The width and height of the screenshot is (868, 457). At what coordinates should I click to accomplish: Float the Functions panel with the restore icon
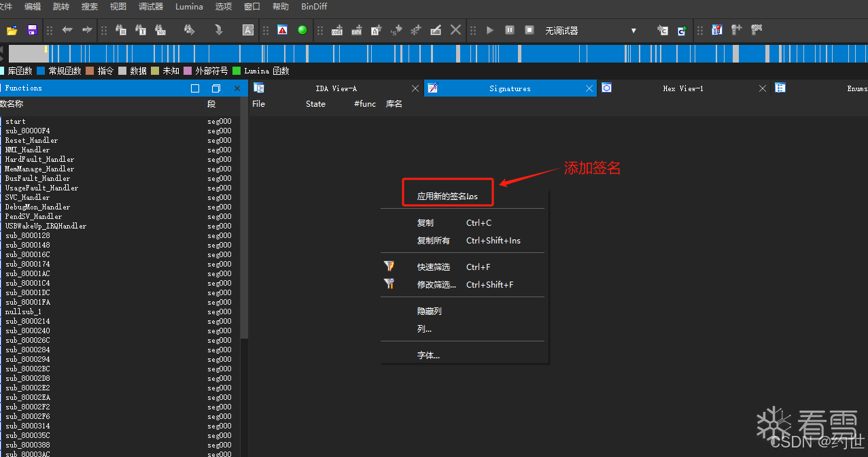[216, 88]
